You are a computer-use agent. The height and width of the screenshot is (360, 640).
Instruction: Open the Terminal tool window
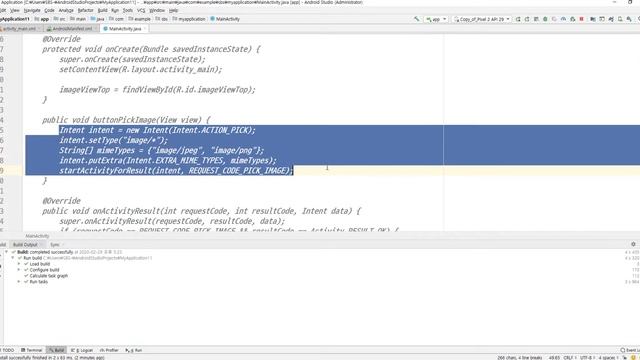point(32,350)
